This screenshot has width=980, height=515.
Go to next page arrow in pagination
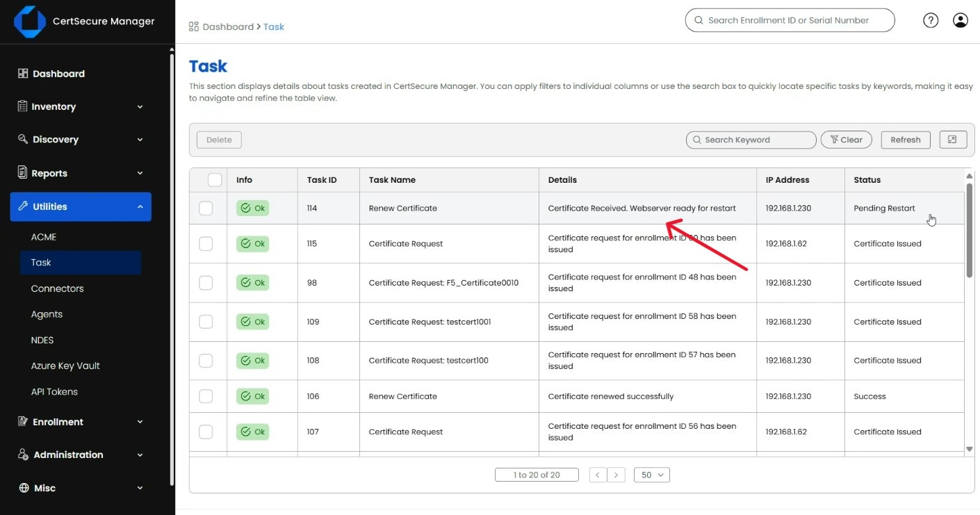[616, 475]
